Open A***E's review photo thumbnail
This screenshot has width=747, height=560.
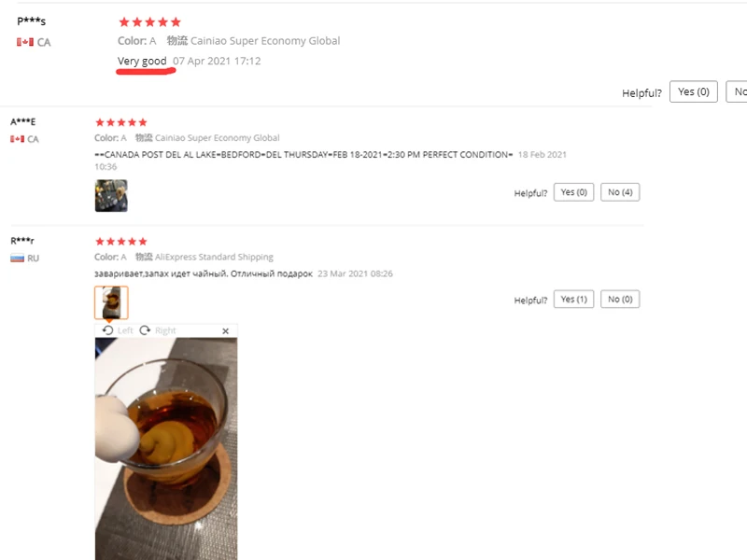tap(111, 195)
